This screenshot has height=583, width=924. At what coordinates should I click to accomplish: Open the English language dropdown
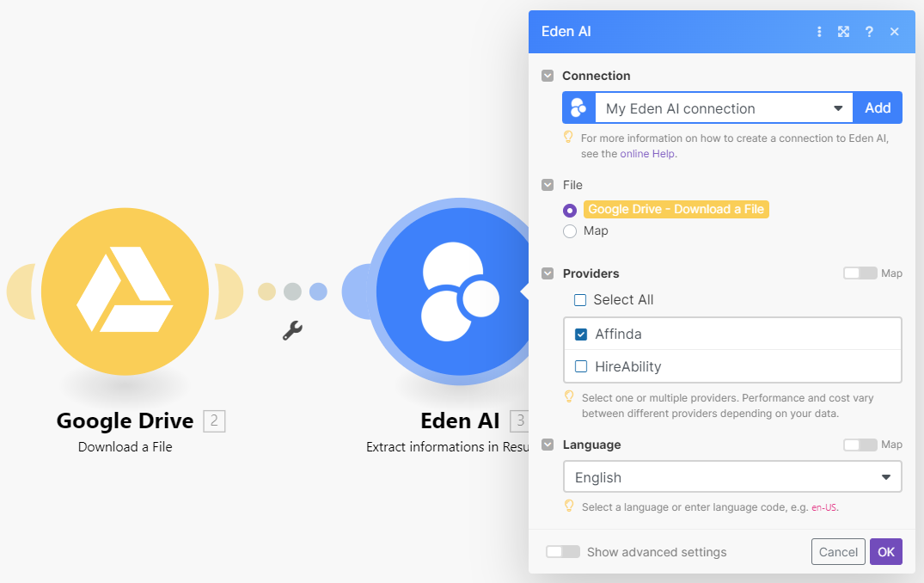[732, 477]
